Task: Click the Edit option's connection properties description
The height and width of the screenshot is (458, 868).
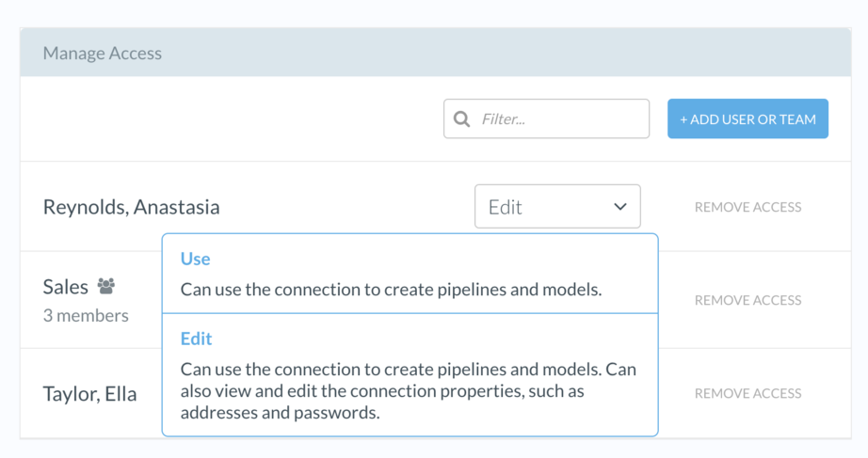Action: coord(408,390)
